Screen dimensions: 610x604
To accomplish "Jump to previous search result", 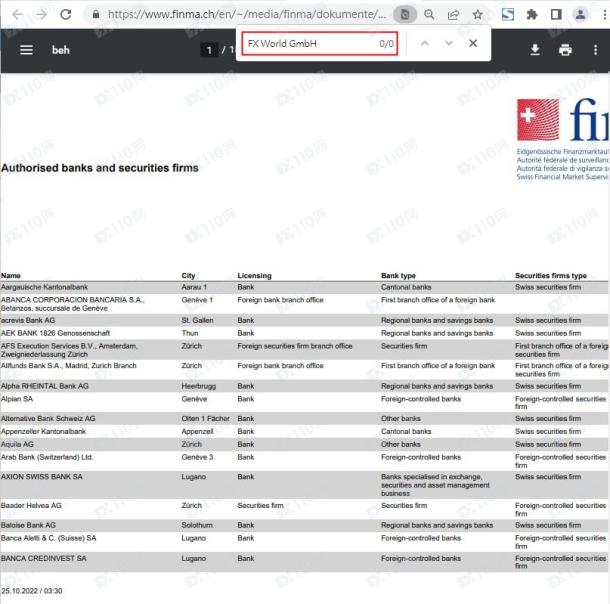I will click(425, 43).
